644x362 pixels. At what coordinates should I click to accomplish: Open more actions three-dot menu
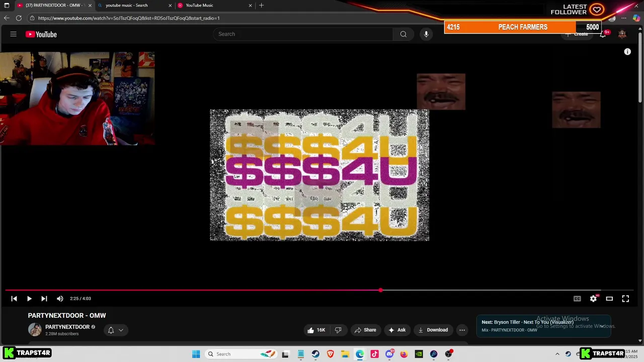pos(462,330)
